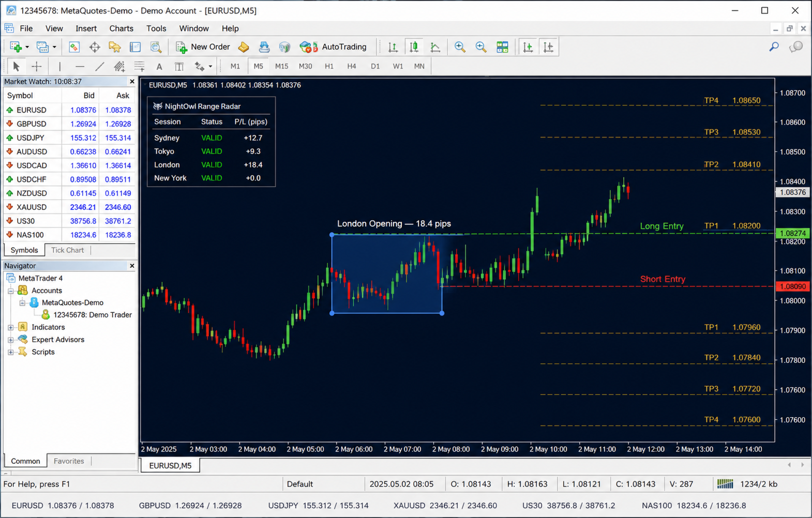Viewport: 812px width, 518px height.
Task: Select the arrow cursor tool
Action: (x=16, y=66)
